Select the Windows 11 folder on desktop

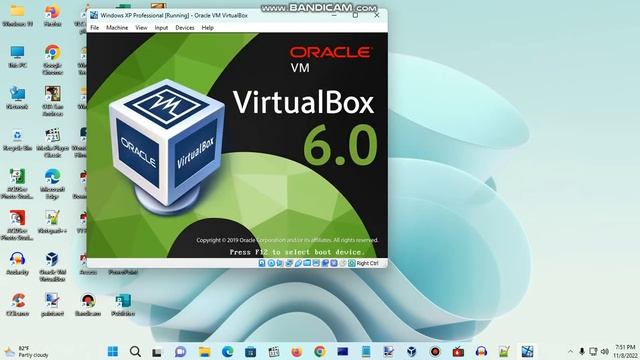18,16
